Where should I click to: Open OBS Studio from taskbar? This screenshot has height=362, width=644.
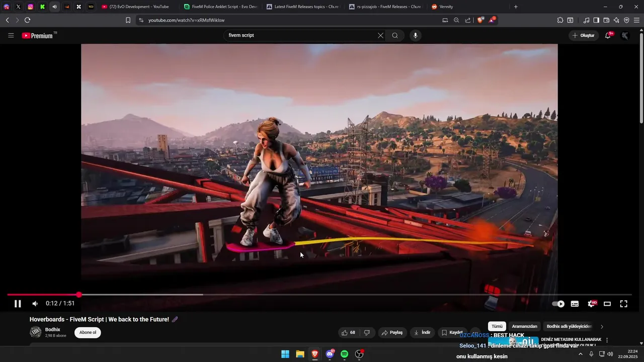click(x=359, y=354)
